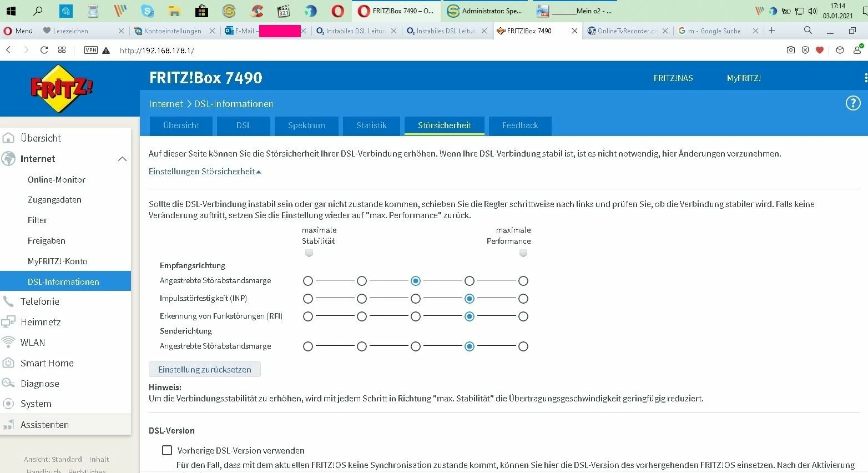Screen dimensions: 868x473
Task: Open a new browser tab
Action: click(771, 31)
